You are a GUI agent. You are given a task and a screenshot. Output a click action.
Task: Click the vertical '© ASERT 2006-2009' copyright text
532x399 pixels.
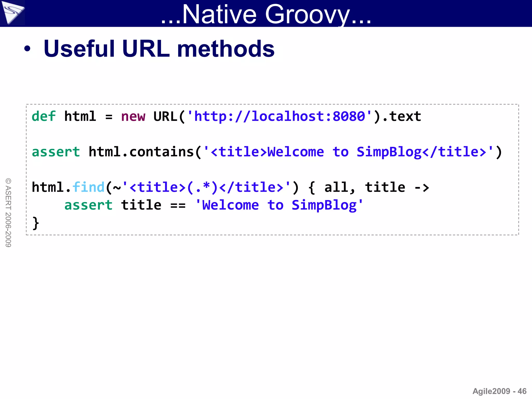8,212
